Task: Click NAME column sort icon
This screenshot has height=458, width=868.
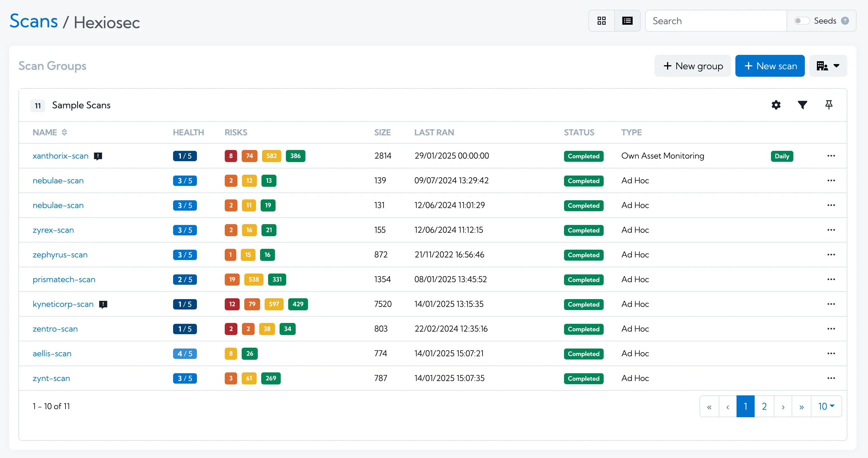Action: [x=65, y=132]
